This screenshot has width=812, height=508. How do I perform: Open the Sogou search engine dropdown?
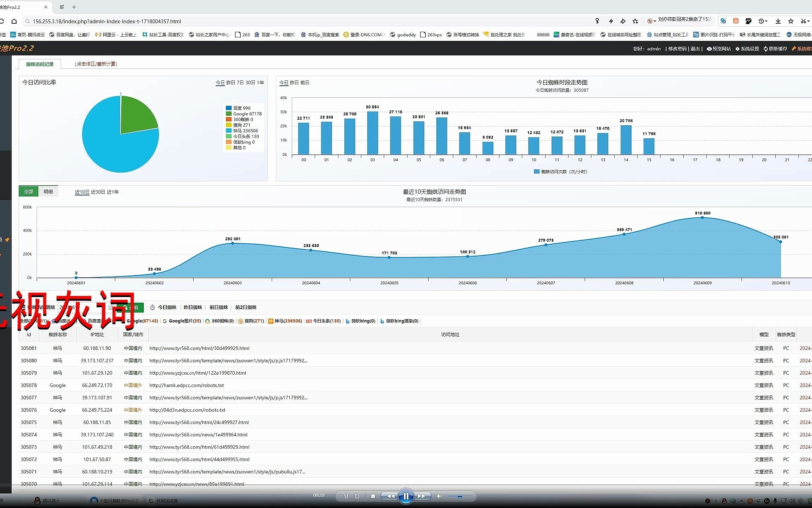651,21
